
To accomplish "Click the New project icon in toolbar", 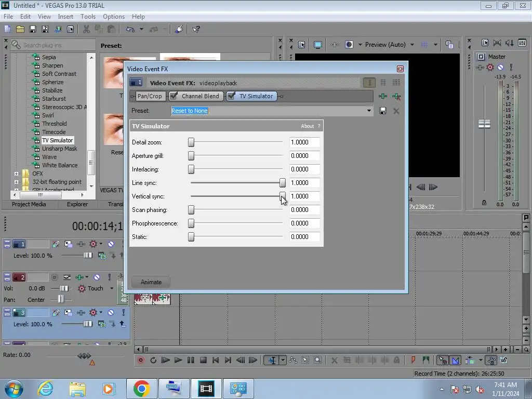I will tap(7, 29).
